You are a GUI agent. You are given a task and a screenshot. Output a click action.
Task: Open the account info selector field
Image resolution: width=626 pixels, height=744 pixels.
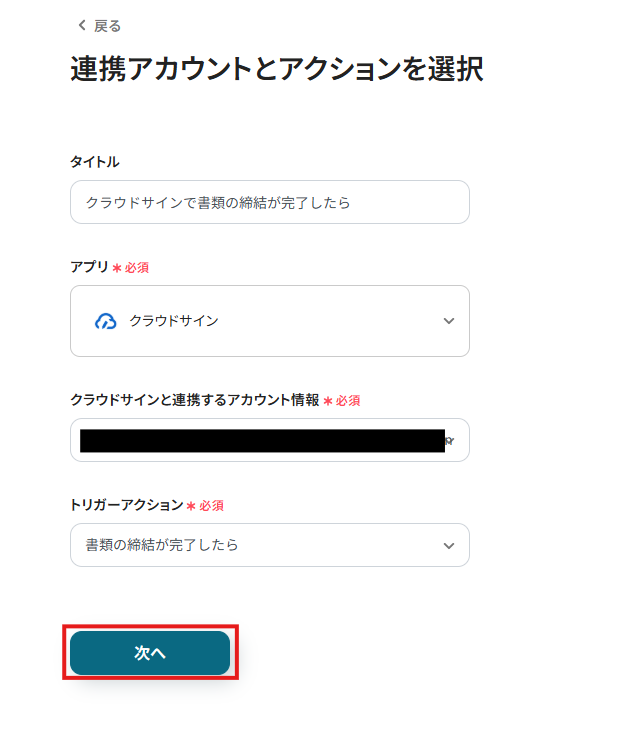pos(262,440)
